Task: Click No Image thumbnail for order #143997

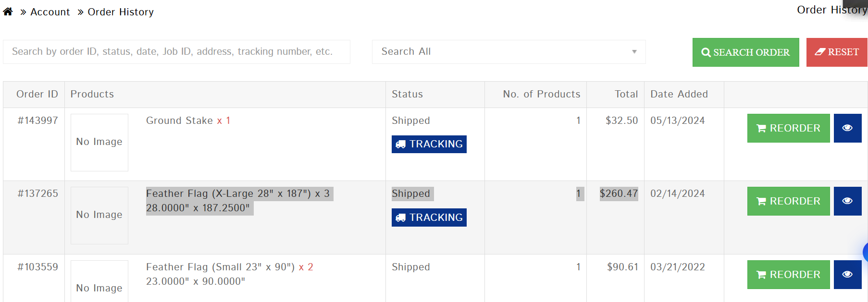Action: (99, 142)
